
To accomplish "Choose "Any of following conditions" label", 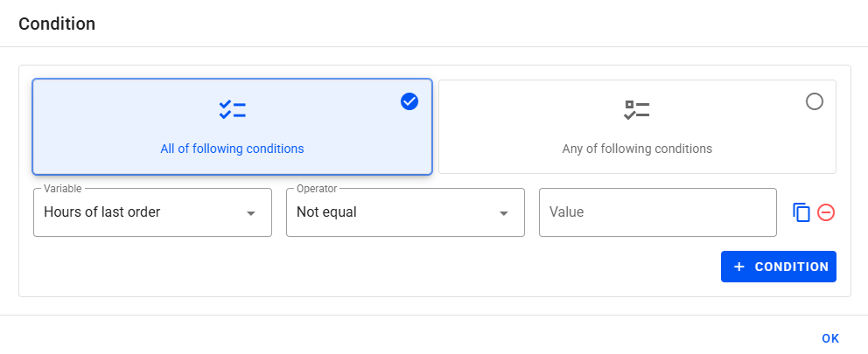I will click(x=637, y=149).
